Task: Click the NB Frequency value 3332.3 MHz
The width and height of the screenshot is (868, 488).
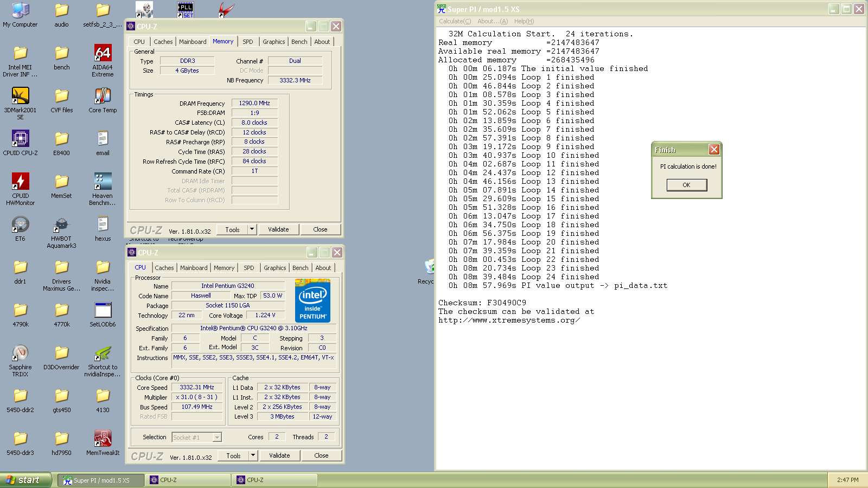Action: [x=295, y=80]
